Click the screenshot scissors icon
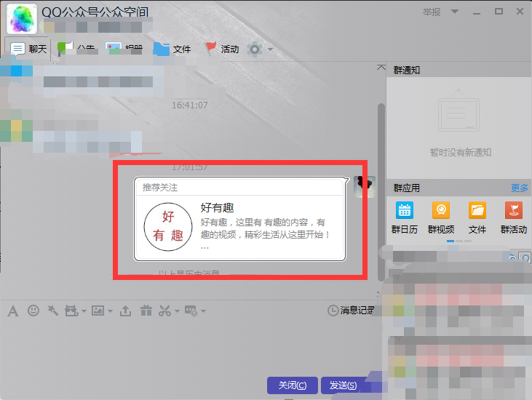 tap(165, 311)
